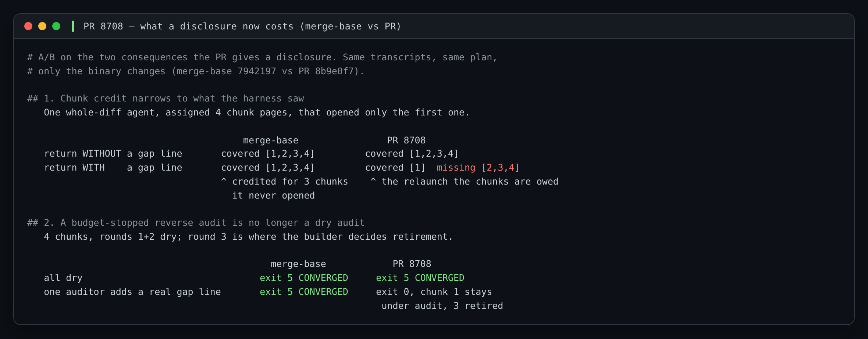Click the caret before 'credited for 3 chunks'

[224, 181]
